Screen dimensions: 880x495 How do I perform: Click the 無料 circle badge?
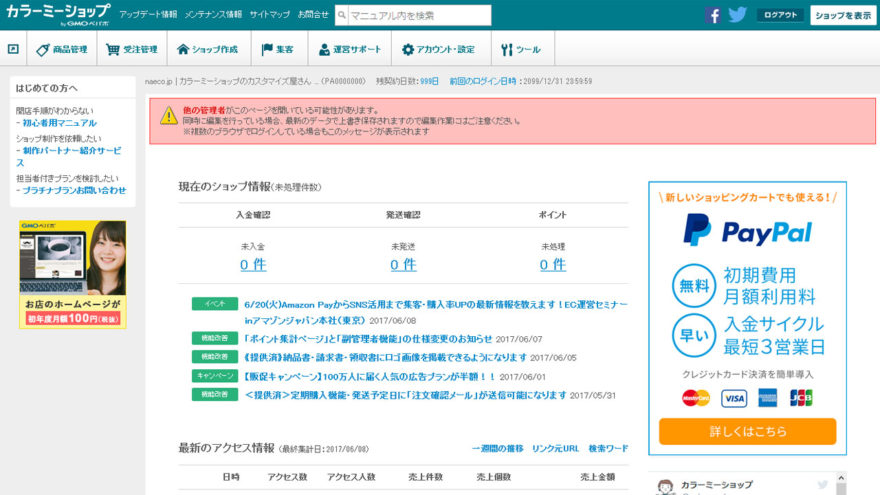point(694,286)
